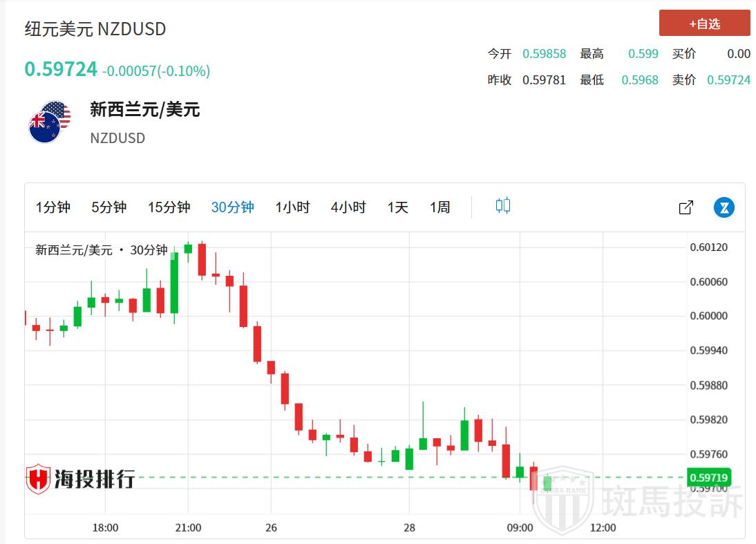The image size is (756, 544).
Task: Click the candlestick chart type icon
Action: [x=503, y=206]
